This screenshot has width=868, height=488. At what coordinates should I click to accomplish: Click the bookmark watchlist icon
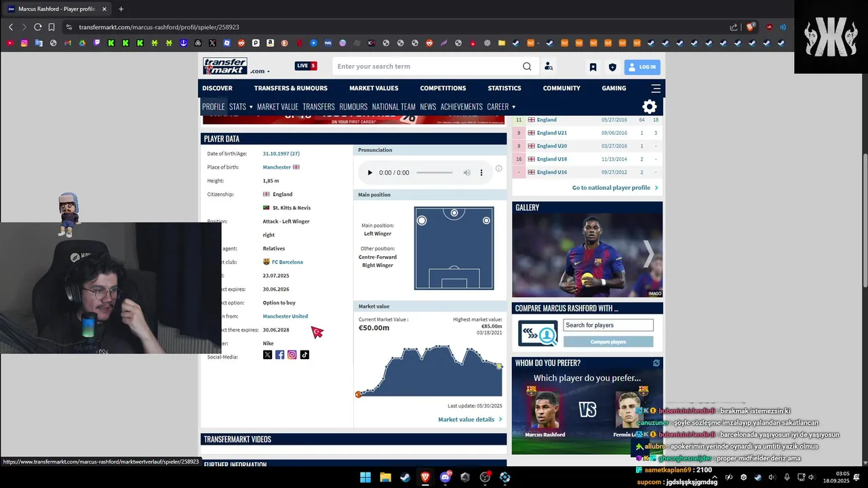point(593,67)
